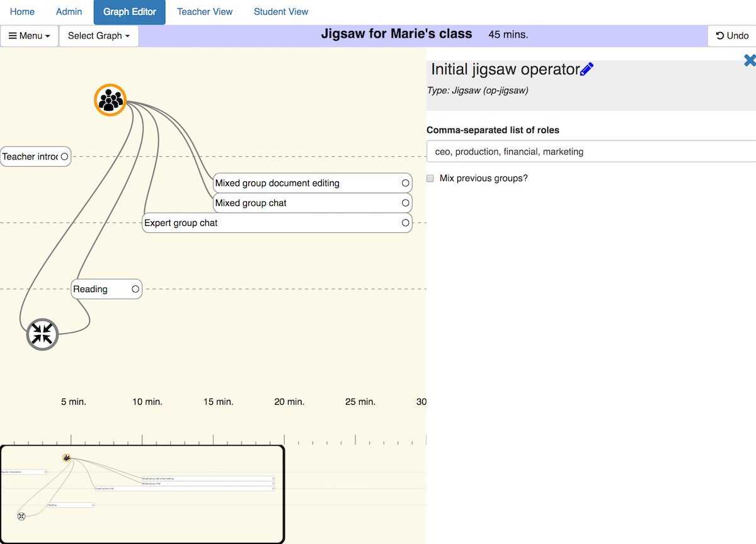Select the Expert group chat activity

pos(277,223)
